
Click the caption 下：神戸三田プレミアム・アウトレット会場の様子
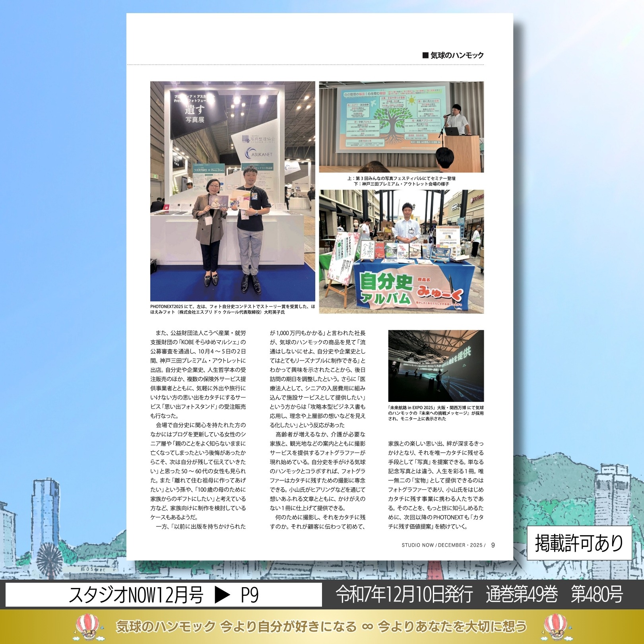pyautogui.click(x=402, y=184)
